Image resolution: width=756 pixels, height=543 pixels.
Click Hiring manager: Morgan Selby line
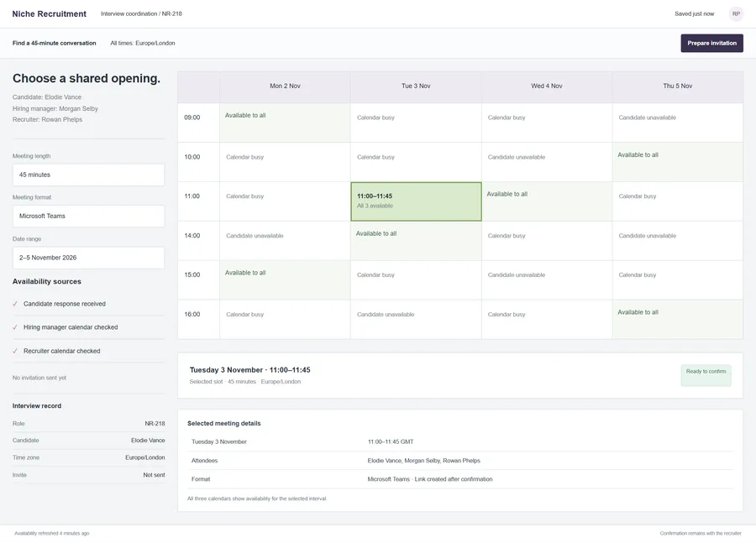(x=55, y=109)
